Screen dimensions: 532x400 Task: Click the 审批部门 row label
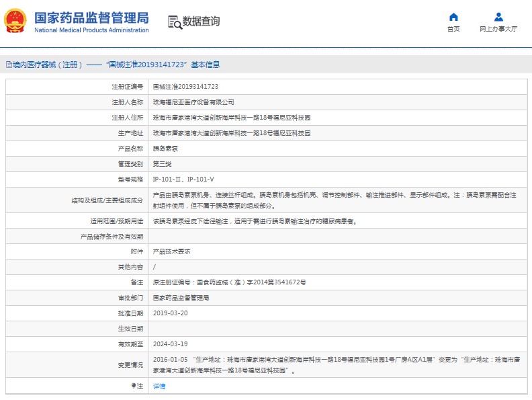(x=130, y=298)
